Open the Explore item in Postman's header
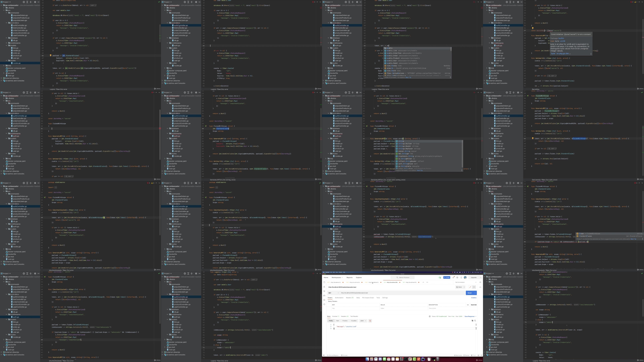The height and width of the screenshot is (362, 644). tap(359, 278)
